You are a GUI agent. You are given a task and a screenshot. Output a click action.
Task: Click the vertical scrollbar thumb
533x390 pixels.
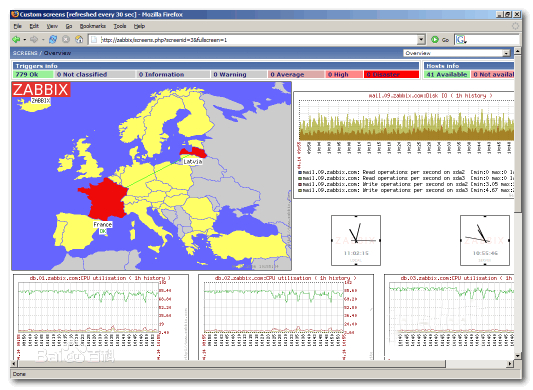518,134
